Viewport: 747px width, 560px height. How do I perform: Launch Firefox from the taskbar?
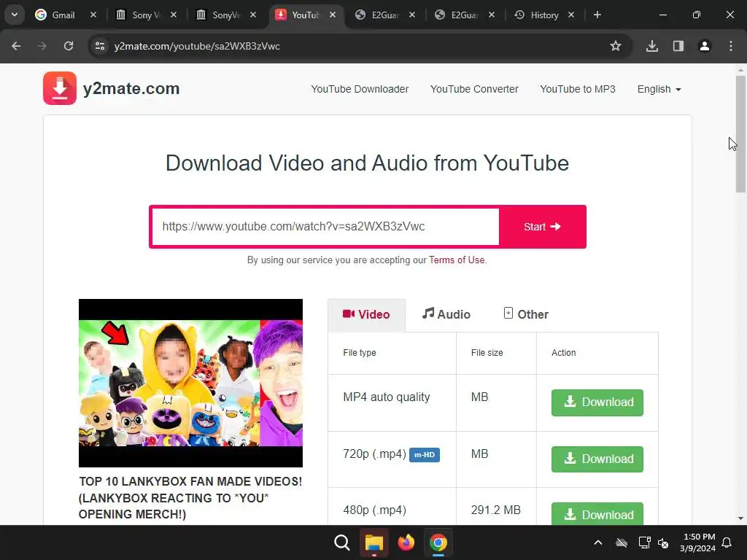pyautogui.click(x=406, y=542)
